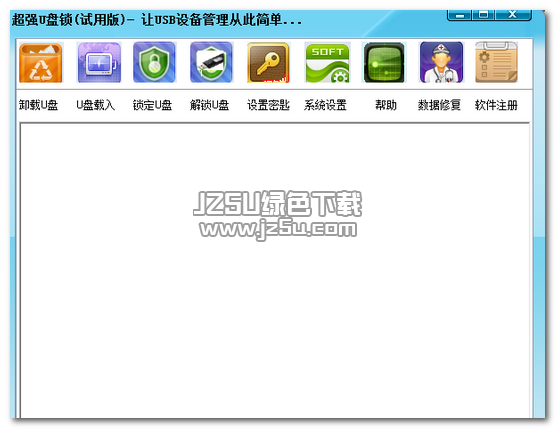Open the green SOFT system settings icon
Viewport: 556px width, 429px height.
(x=327, y=63)
